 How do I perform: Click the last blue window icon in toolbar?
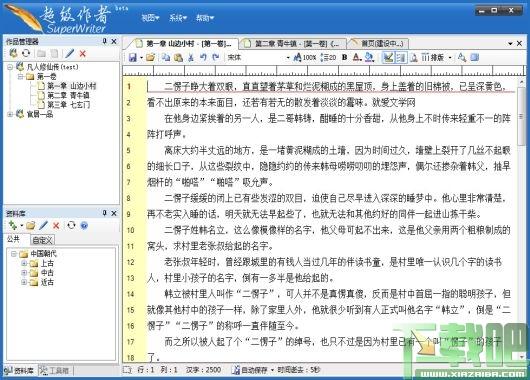tap(475, 57)
